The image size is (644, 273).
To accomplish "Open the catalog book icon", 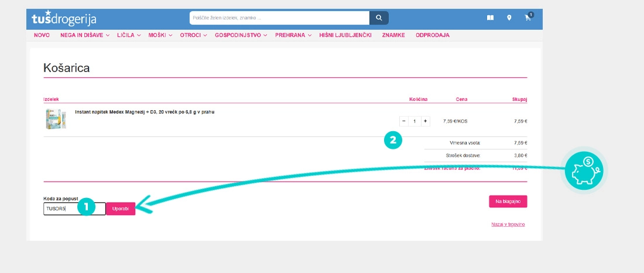I will pos(490,18).
